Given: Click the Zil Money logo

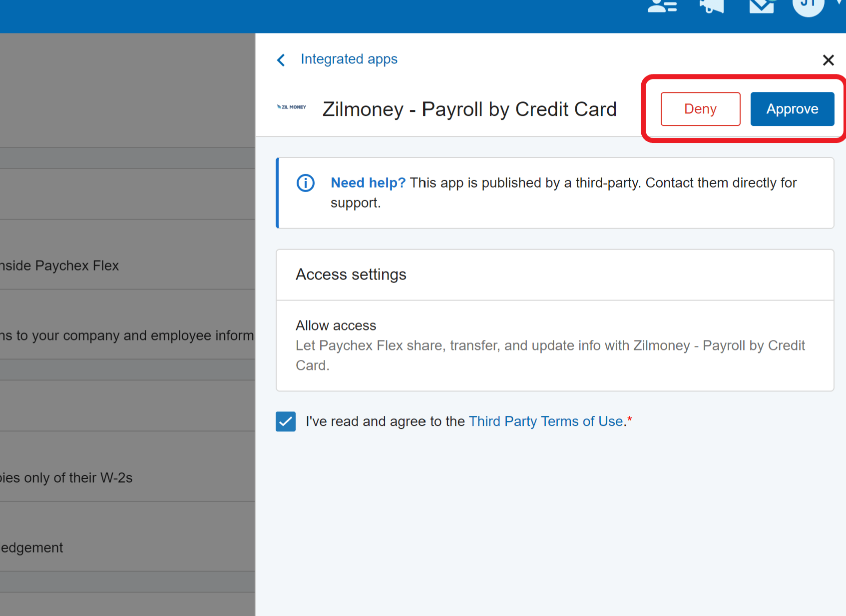Looking at the screenshot, I should (292, 107).
